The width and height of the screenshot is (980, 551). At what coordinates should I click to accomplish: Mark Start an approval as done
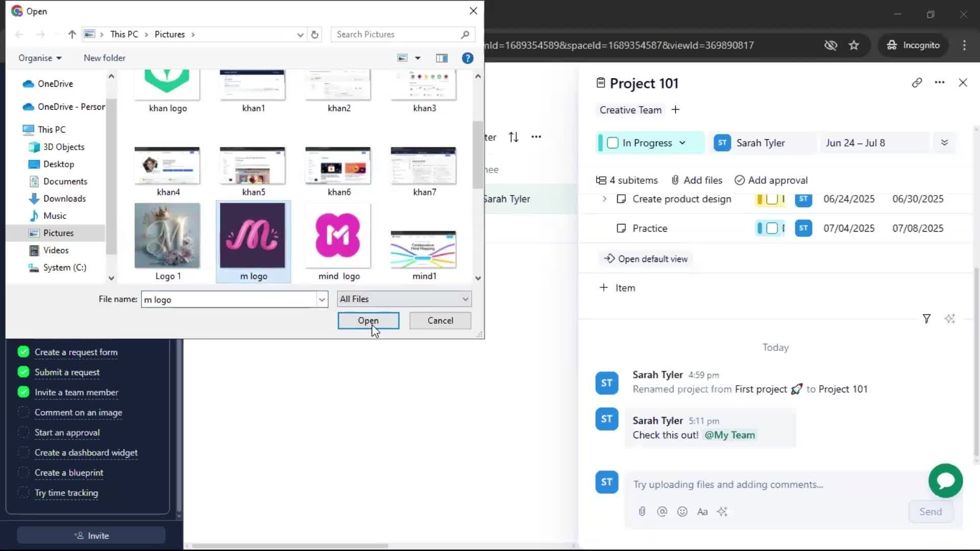click(23, 432)
